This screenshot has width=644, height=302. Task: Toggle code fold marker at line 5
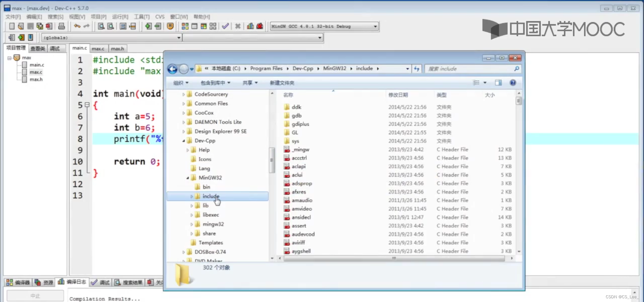(87, 105)
